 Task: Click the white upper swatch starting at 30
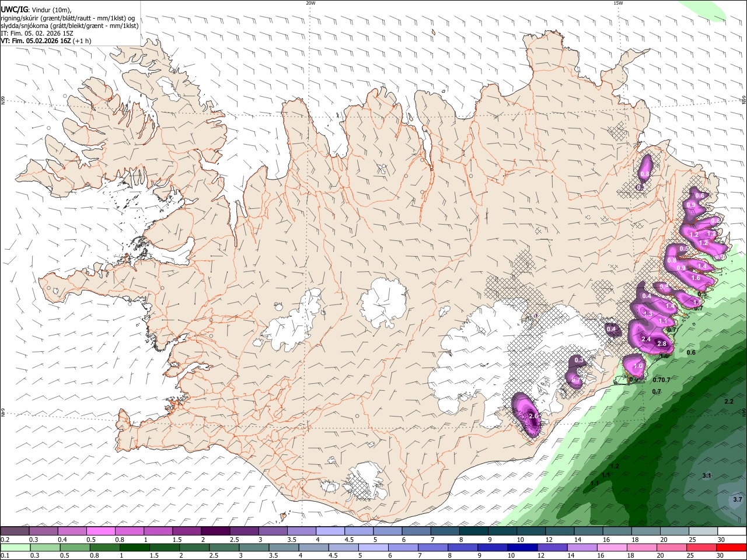click(732, 531)
